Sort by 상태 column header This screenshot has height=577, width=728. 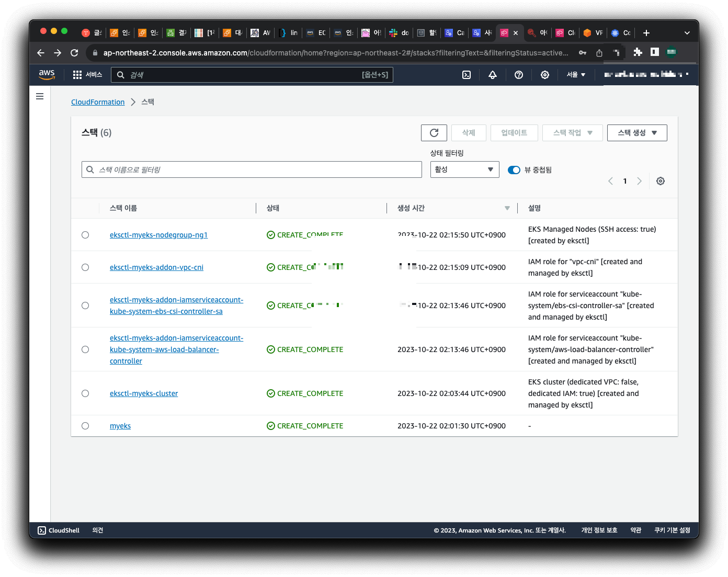(x=273, y=208)
